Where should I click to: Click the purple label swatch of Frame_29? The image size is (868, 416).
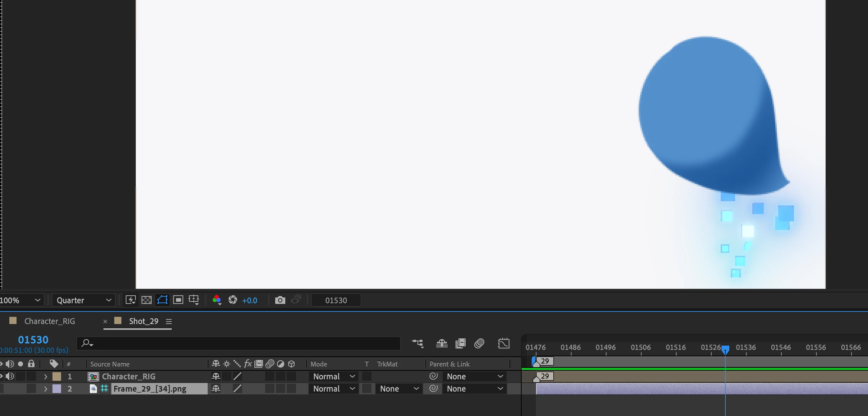(x=57, y=388)
